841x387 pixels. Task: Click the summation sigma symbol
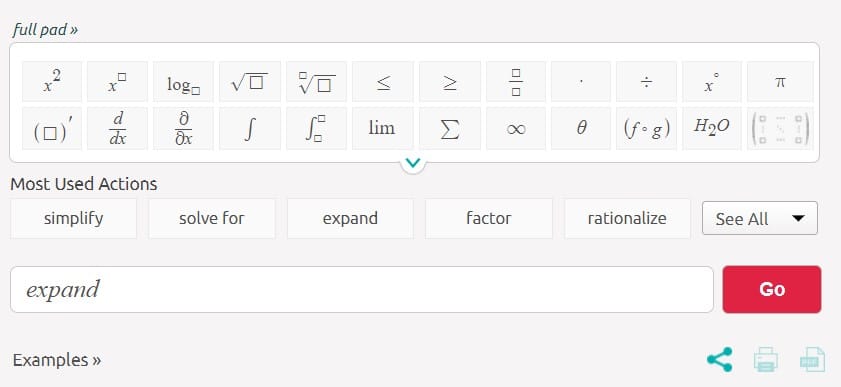pyautogui.click(x=449, y=129)
